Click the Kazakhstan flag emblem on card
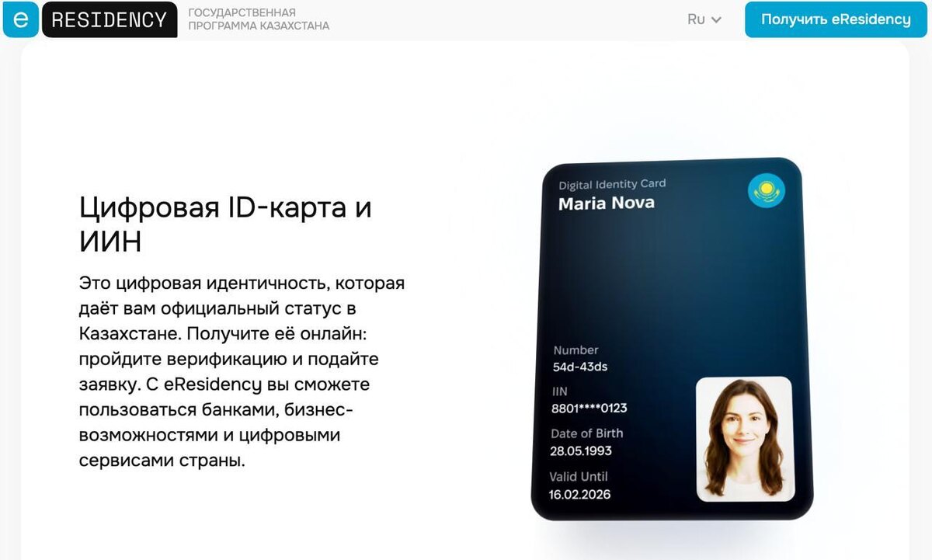Screen dimensions: 932x560 (x=767, y=190)
